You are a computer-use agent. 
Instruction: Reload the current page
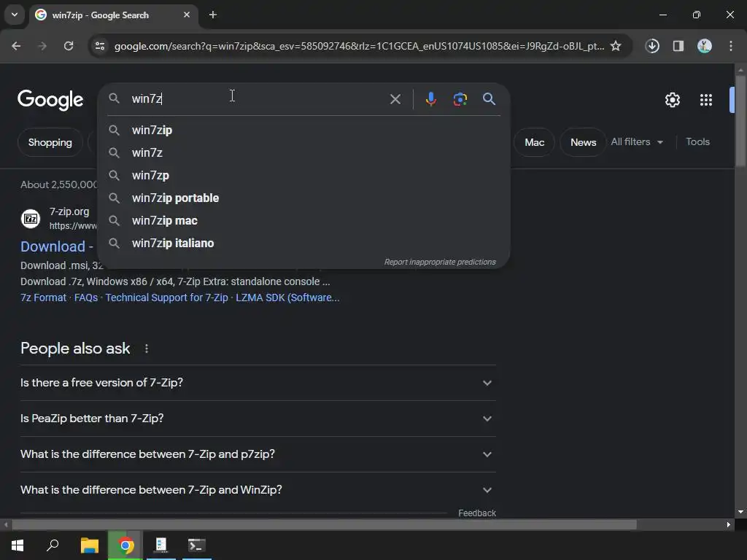coord(69,46)
